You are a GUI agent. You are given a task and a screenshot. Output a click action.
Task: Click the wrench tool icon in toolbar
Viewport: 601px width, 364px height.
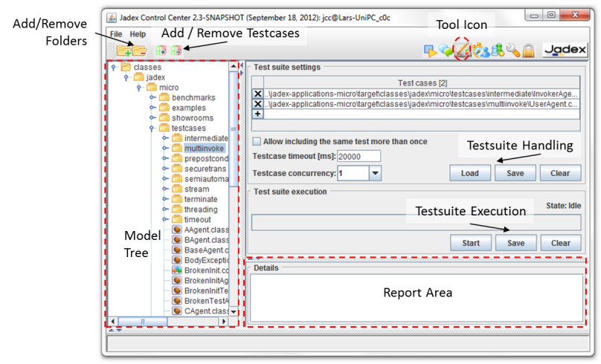[512, 51]
